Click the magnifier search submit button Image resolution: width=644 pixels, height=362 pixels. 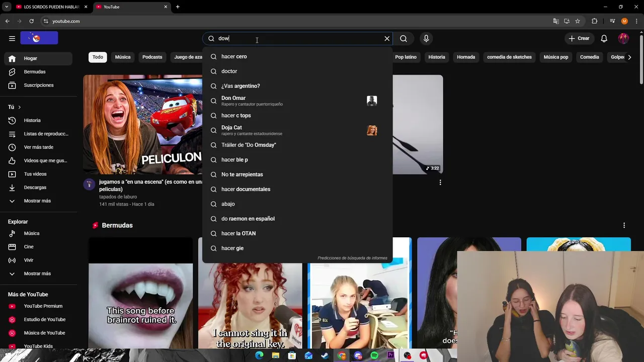(404, 38)
